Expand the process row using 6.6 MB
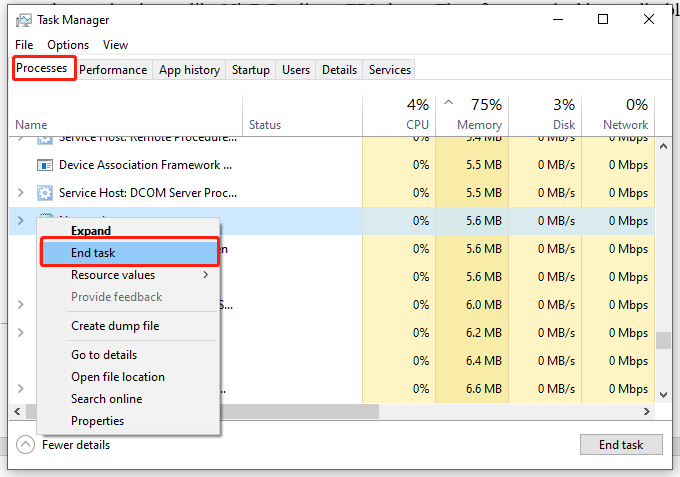This screenshot has height=477, width=680. pos(20,389)
